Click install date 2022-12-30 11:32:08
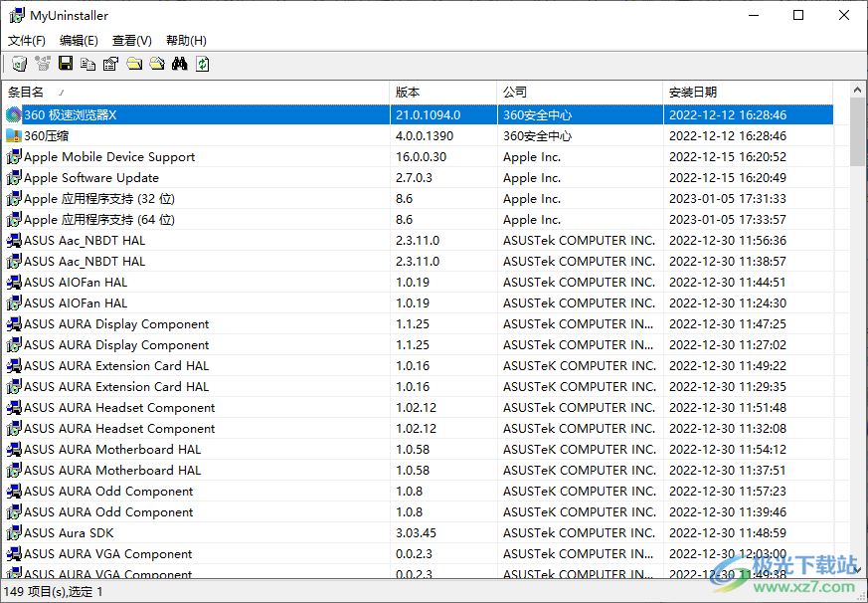This screenshot has width=868, height=603. (728, 429)
